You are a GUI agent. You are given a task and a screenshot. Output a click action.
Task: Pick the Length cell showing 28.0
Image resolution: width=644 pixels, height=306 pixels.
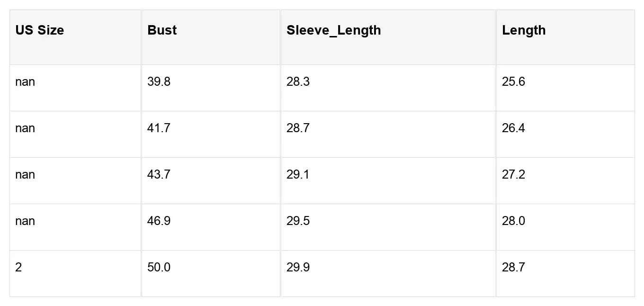coord(513,221)
